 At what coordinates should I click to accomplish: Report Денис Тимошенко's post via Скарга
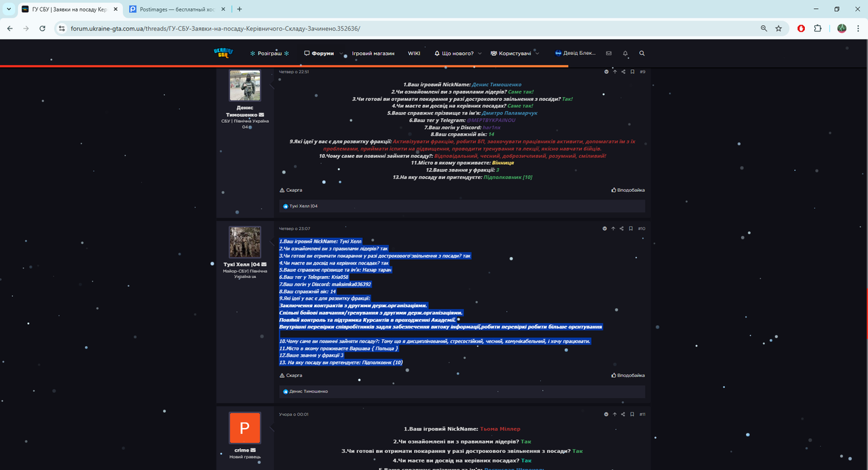291,190
